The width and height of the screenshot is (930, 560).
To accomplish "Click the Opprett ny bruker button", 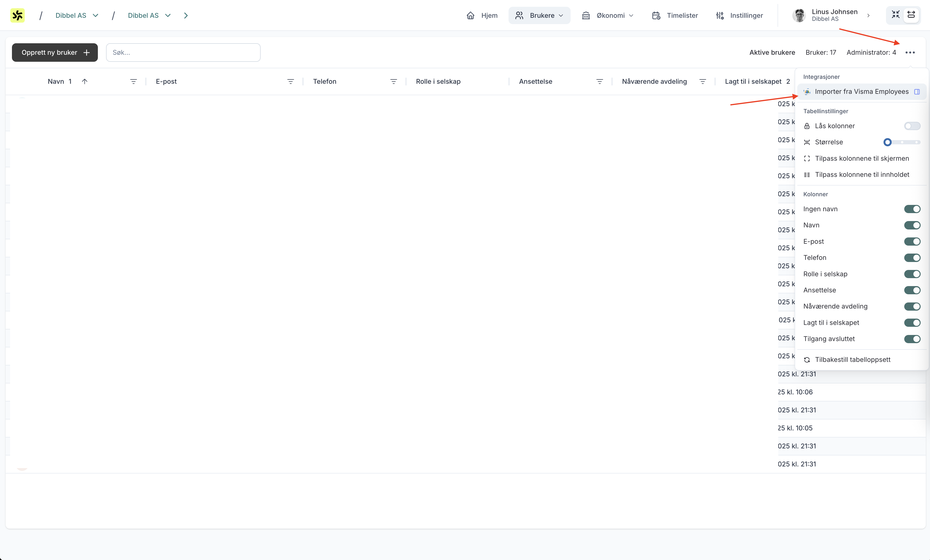I will point(55,52).
